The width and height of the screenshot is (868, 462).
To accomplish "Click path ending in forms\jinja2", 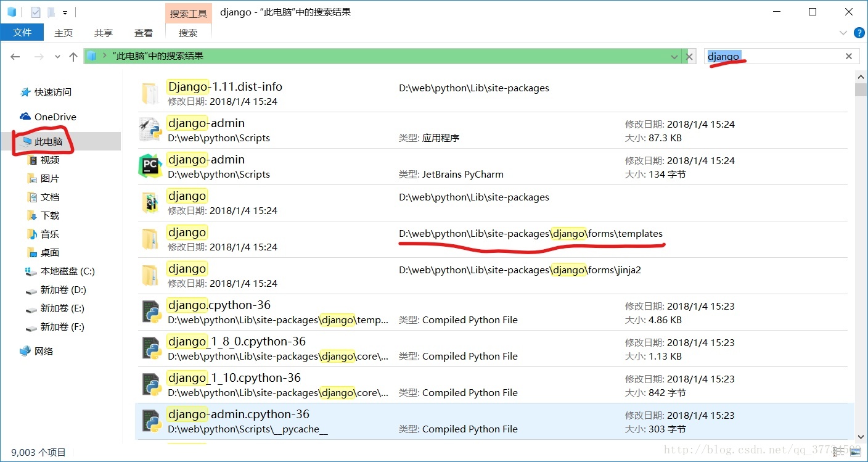I will [520, 270].
